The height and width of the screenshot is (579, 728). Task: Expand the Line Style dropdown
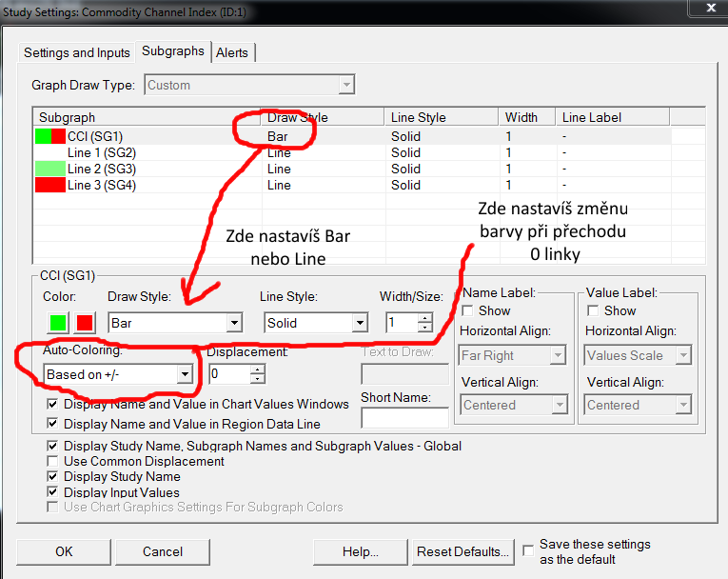click(359, 323)
